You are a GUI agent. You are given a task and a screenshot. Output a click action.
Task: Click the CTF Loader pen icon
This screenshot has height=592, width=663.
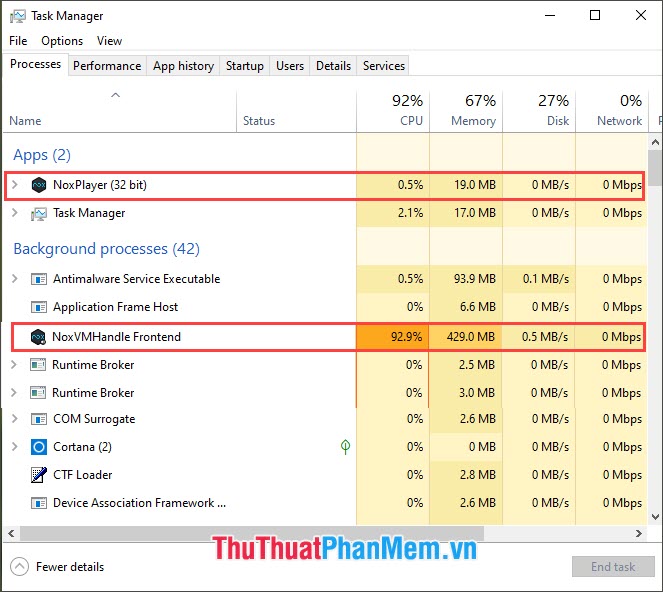click(x=39, y=475)
